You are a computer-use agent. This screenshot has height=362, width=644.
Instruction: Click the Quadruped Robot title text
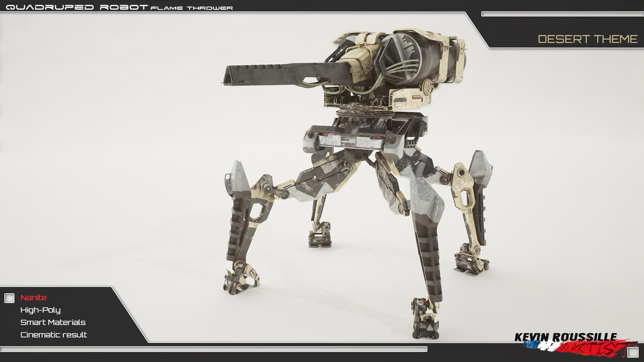[76, 7]
